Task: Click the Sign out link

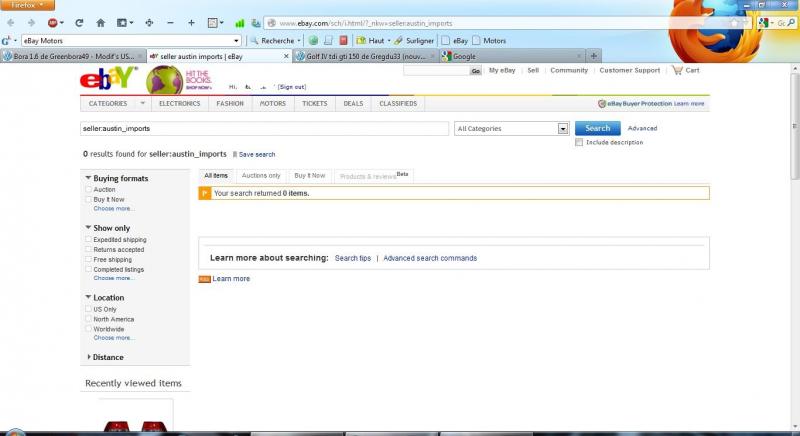Action: pos(292,87)
